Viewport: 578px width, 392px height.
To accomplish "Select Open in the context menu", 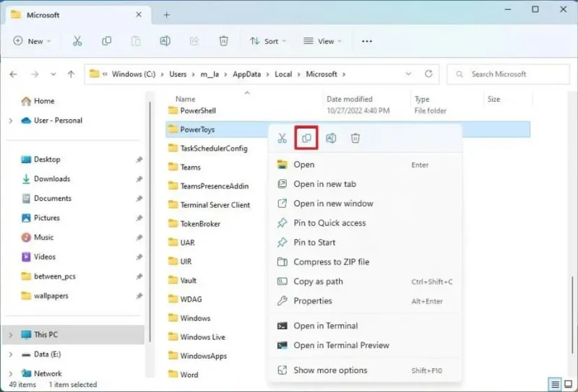I will [x=366, y=165].
